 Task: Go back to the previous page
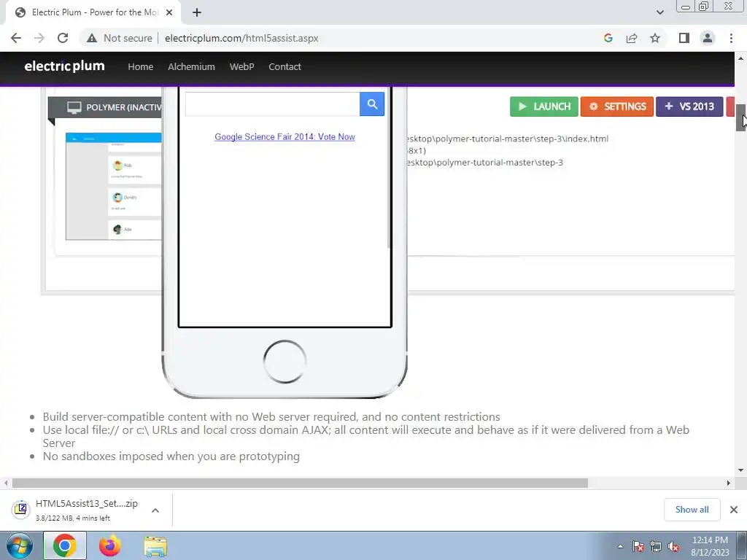(16, 38)
